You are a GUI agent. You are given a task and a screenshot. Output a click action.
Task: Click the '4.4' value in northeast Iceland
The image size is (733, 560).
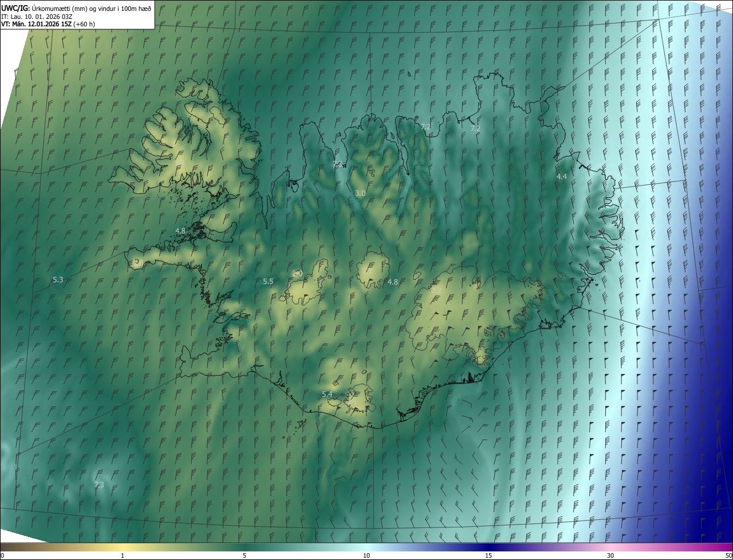pyautogui.click(x=561, y=177)
